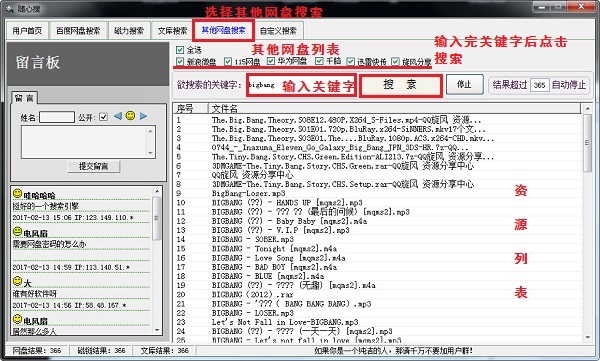
Task: Toggle the 115网盘 checkbox
Action: (228, 61)
